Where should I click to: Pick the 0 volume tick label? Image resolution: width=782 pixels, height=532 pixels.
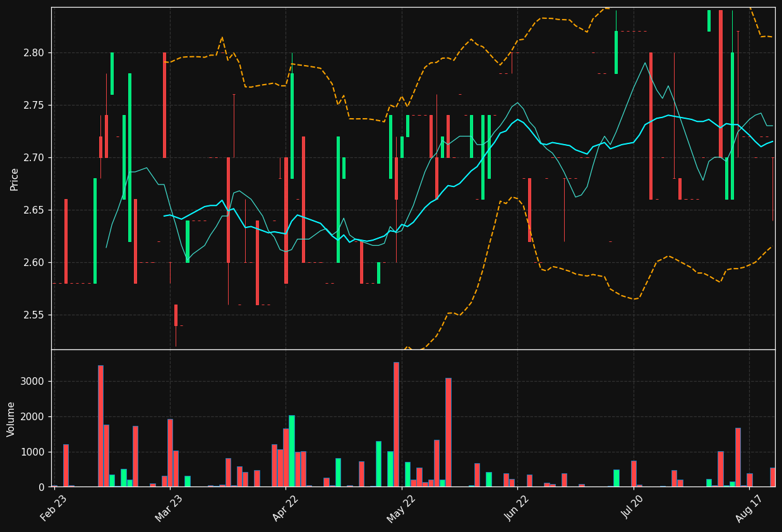pos(44,487)
